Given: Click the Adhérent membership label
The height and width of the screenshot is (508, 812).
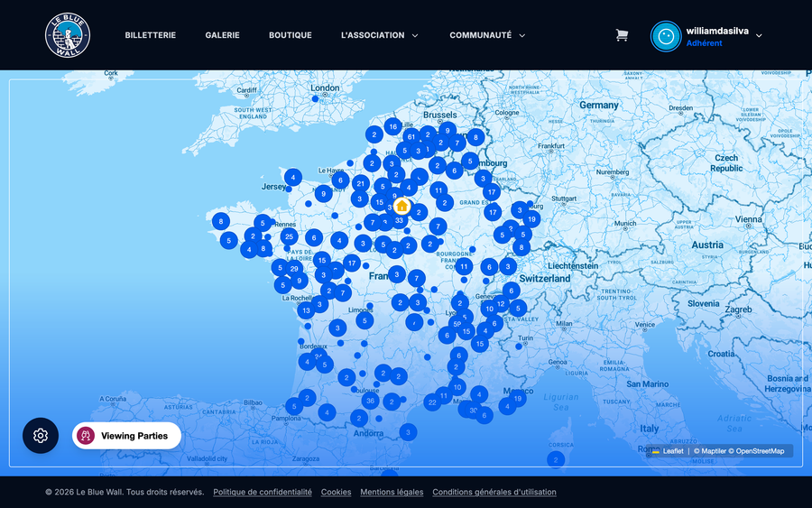Looking at the screenshot, I should point(704,43).
